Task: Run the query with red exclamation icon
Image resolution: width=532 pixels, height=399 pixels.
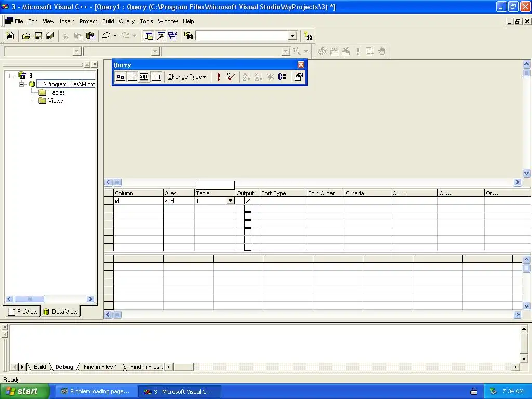Action: click(219, 77)
